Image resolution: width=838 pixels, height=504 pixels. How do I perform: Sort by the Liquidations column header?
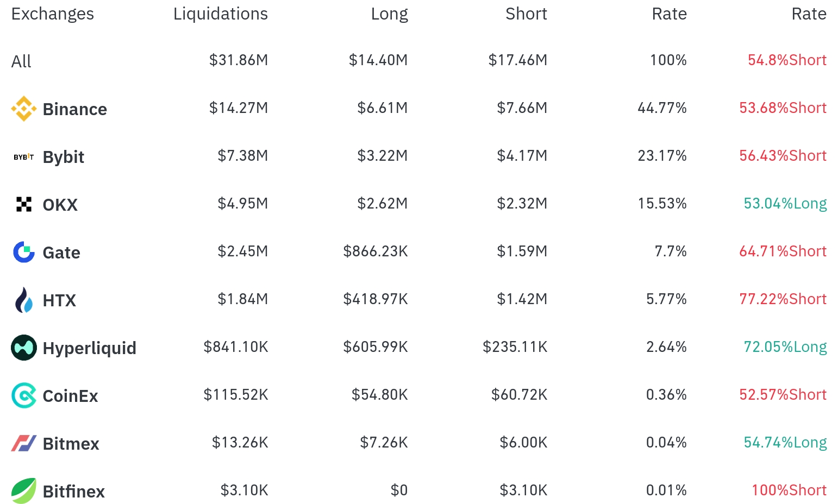[x=221, y=14]
